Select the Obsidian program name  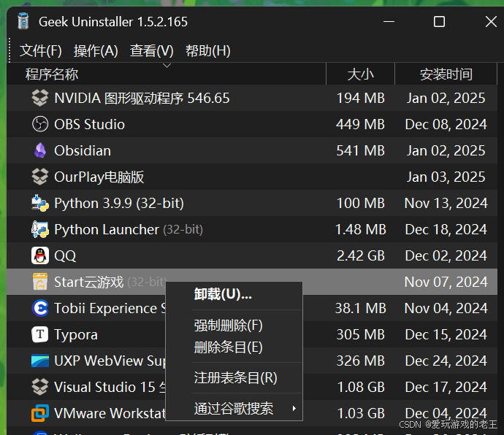(x=83, y=150)
